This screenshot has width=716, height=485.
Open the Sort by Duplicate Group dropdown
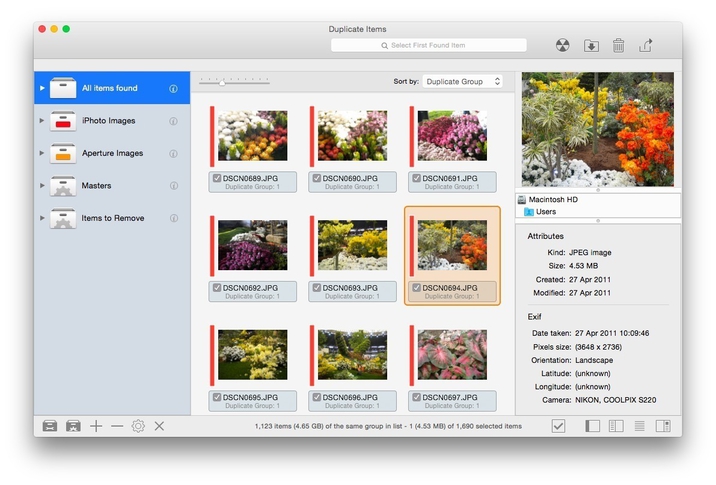click(462, 81)
